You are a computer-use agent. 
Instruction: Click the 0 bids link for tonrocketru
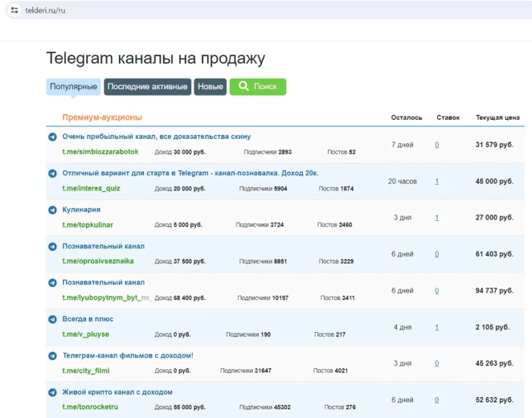coord(436,400)
